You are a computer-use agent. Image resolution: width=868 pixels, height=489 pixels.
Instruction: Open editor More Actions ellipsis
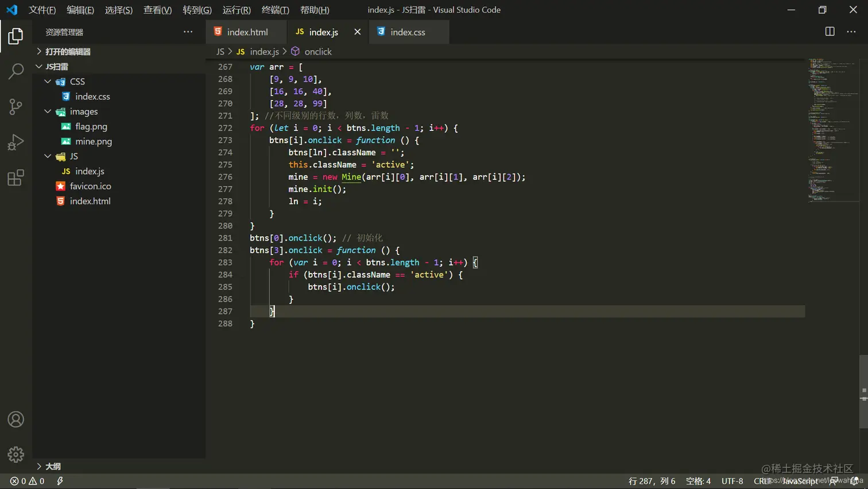click(x=851, y=32)
